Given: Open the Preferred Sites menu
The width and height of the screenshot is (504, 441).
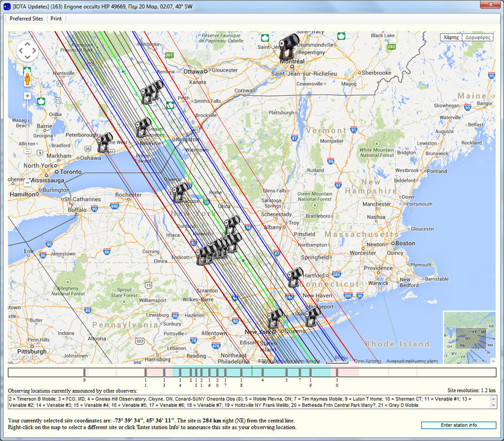Looking at the screenshot, I should [x=26, y=18].
